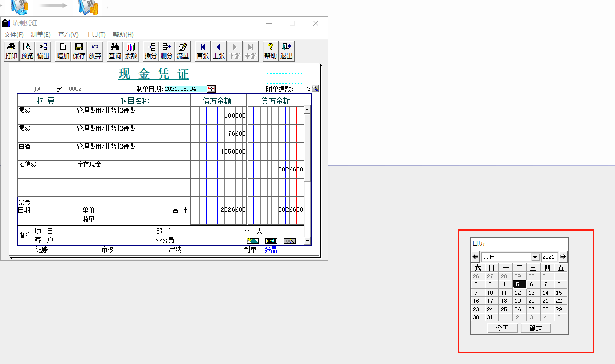Click the 打印 print toolbar icon

11,51
